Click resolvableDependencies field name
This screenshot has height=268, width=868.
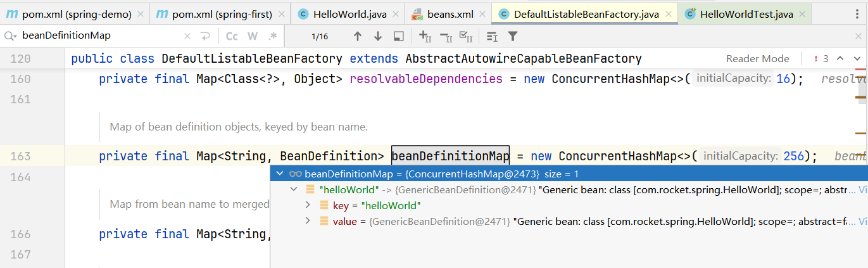click(x=426, y=79)
